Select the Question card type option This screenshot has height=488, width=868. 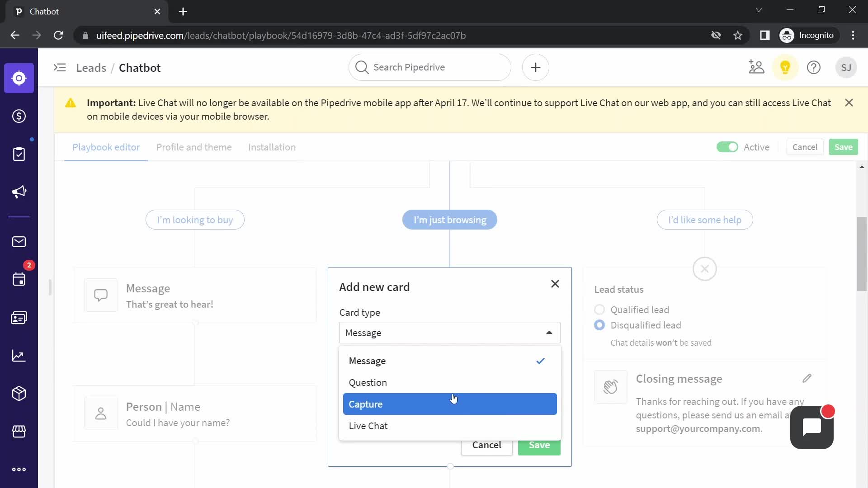pos(368,382)
